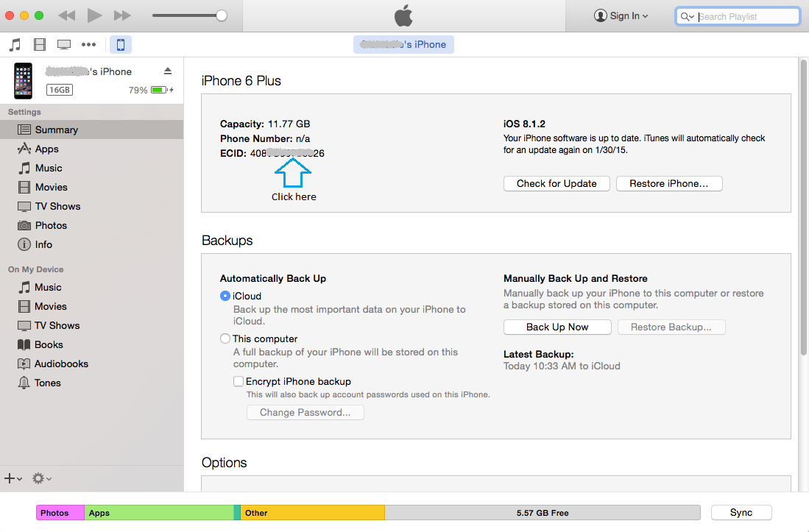Open Tones under On My Device
Screen dimensions: 809x532
point(92,383)
